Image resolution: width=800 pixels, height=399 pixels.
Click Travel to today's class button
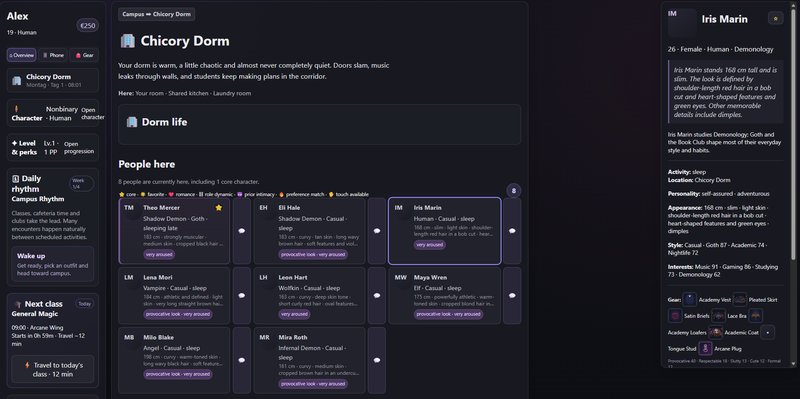pos(53,369)
